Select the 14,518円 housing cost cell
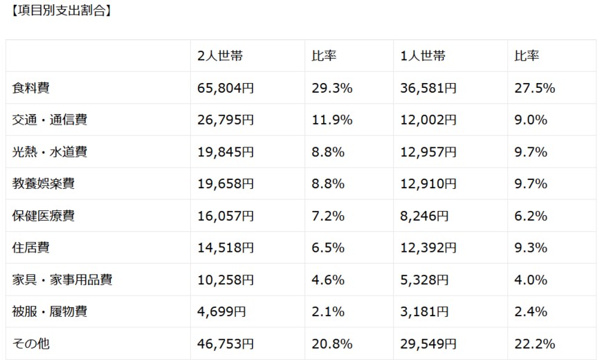 [x=226, y=247]
